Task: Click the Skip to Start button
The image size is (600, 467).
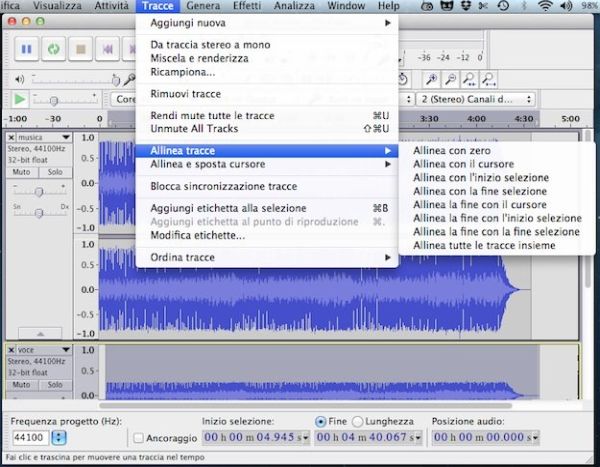Action: click(106, 47)
